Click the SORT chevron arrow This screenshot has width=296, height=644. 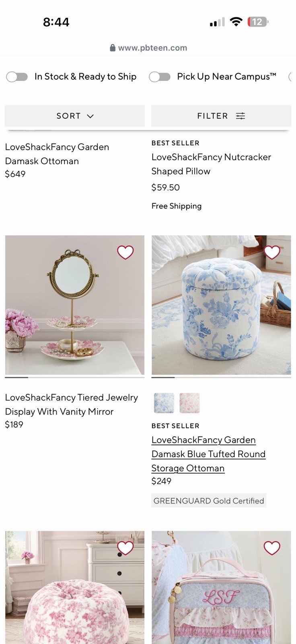click(90, 116)
